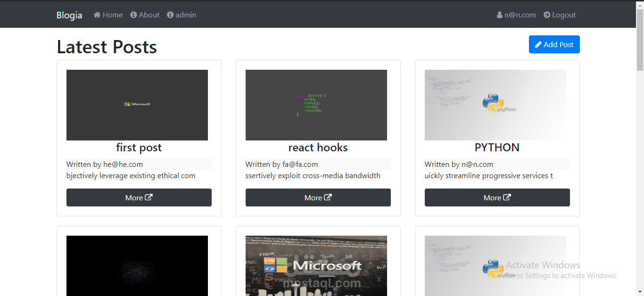This screenshot has width=644, height=296.
Task: Click the logout arrow icon
Action: click(x=547, y=15)
